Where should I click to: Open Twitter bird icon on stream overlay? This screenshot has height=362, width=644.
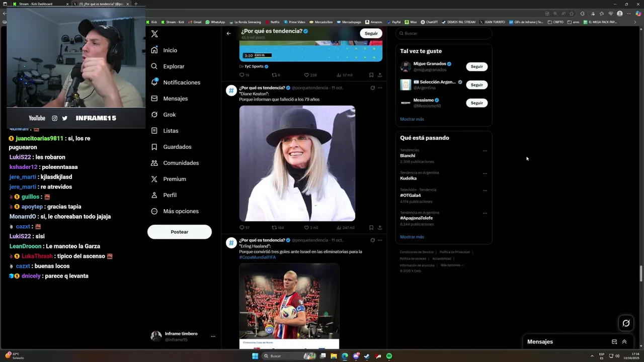pos(64,118)
